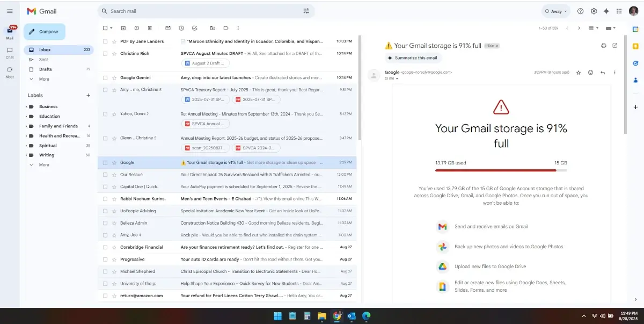Open the Away status dropdown

coord(555,11)
